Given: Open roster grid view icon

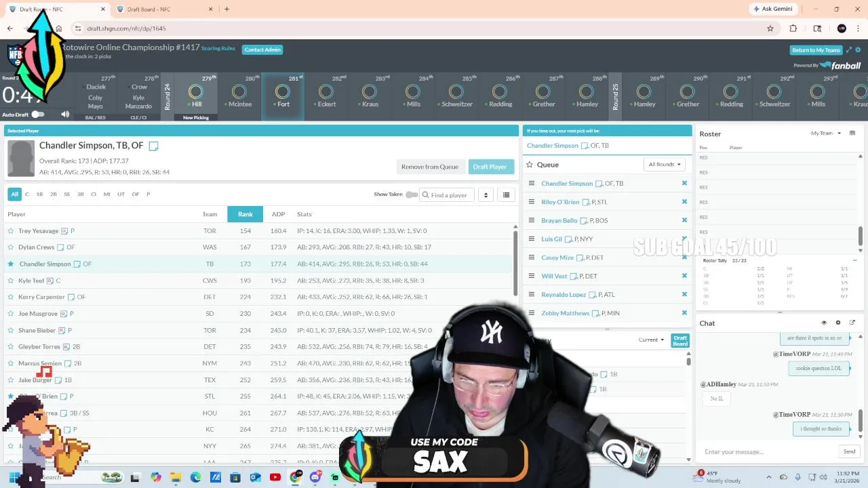Looking at the screenshot, I should (852, 133).
